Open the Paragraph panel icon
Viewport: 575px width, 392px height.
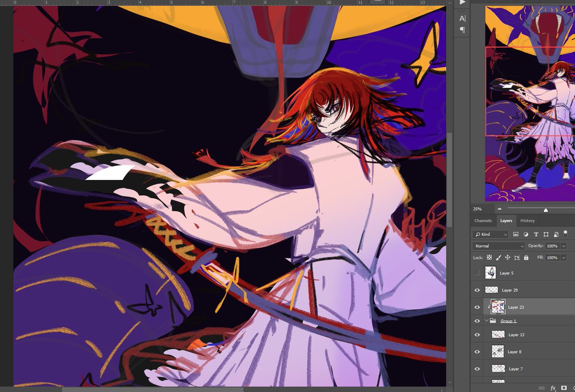click(462, 30)
